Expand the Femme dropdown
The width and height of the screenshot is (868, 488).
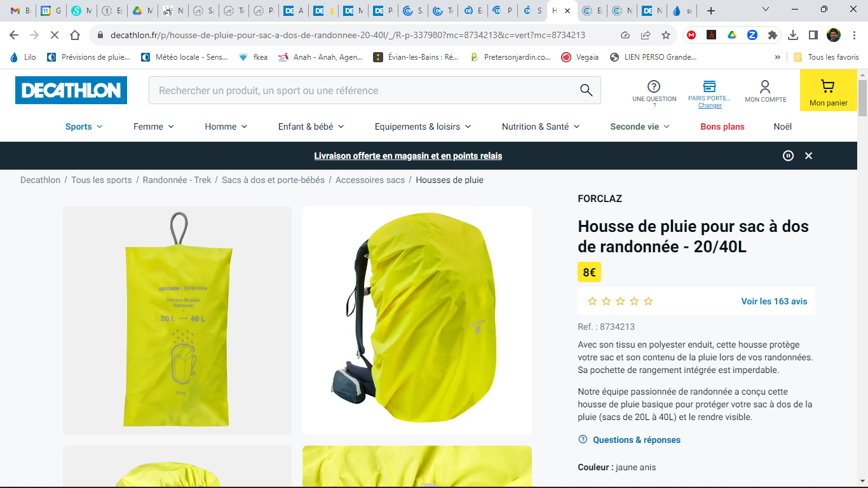click(153, 126)
